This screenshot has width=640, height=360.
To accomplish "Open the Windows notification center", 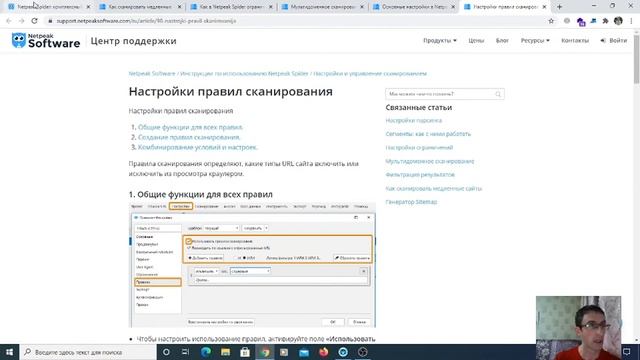I will 627,352.
